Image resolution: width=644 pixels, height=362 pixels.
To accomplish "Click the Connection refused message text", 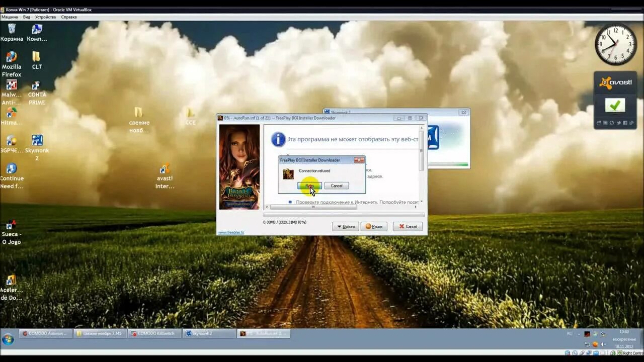I will pyautogui.click(x=314, y=171).
